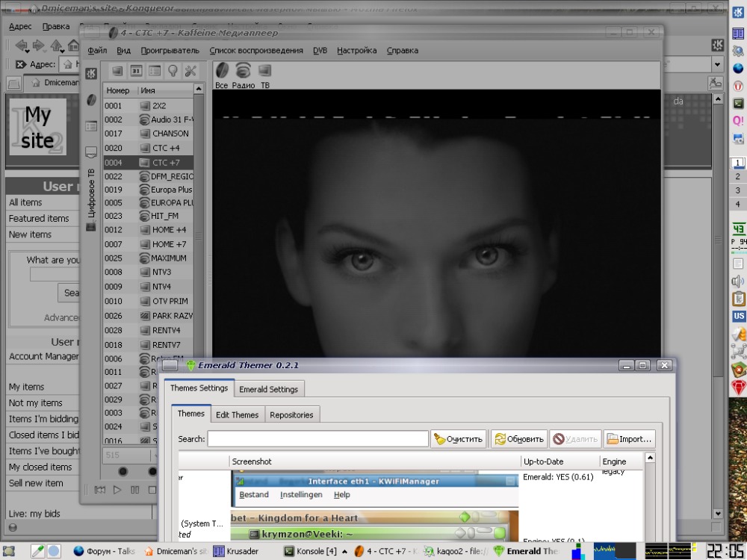Open the Настройка menu in Kaffeine

coord(357,51)
